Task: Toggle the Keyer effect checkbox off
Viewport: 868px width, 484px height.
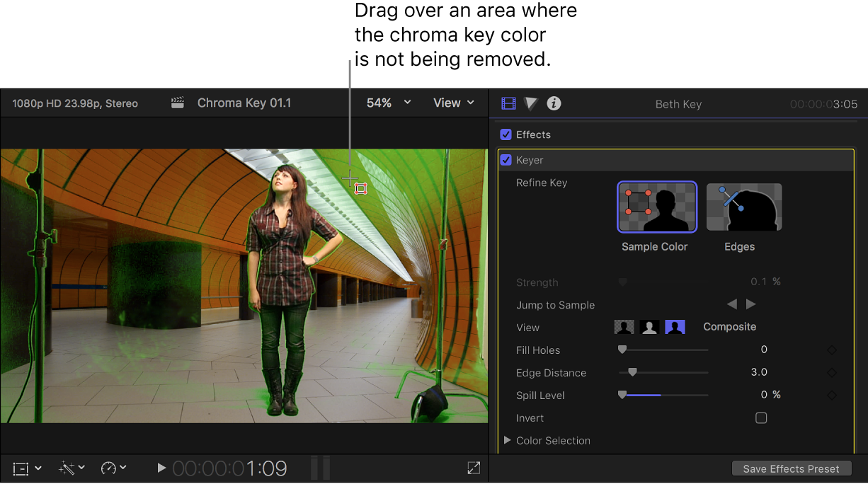Action: [x=506, y=160]
